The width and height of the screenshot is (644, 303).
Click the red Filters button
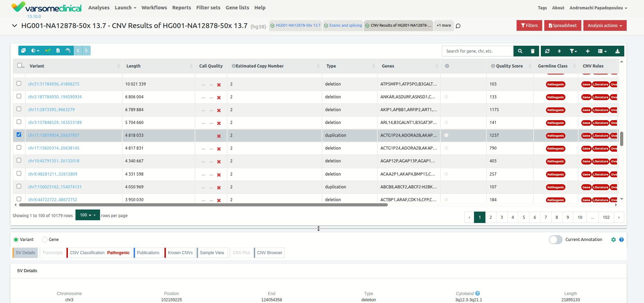[529, 26]
